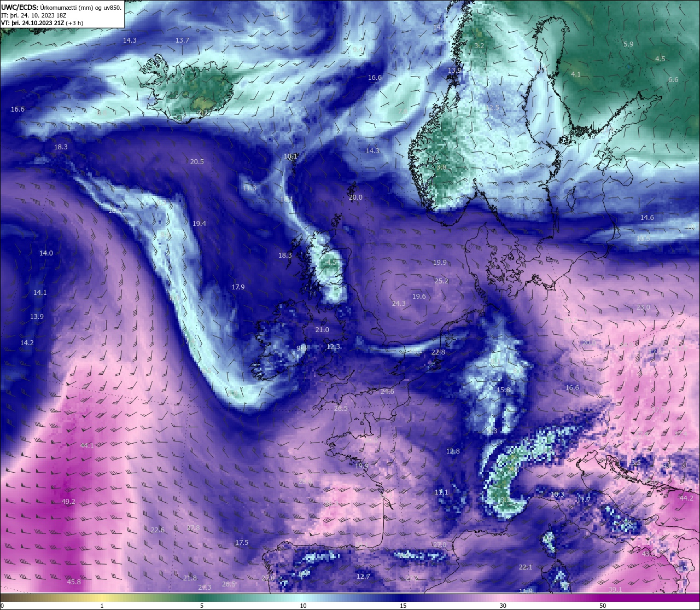Click the 45.8 value label
This screenshot has height=610, width=700.
coord(74,582)
